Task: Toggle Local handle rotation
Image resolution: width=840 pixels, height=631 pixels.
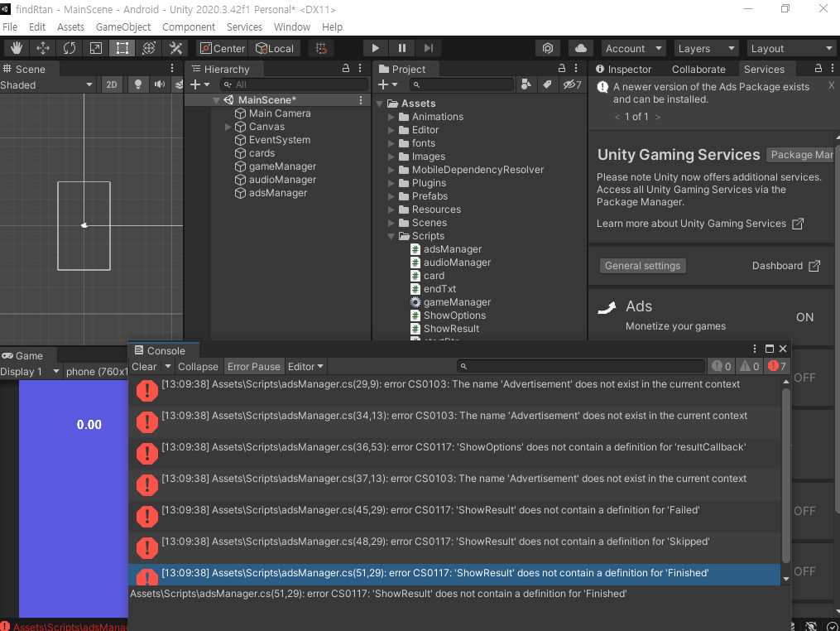Action: 274,48
